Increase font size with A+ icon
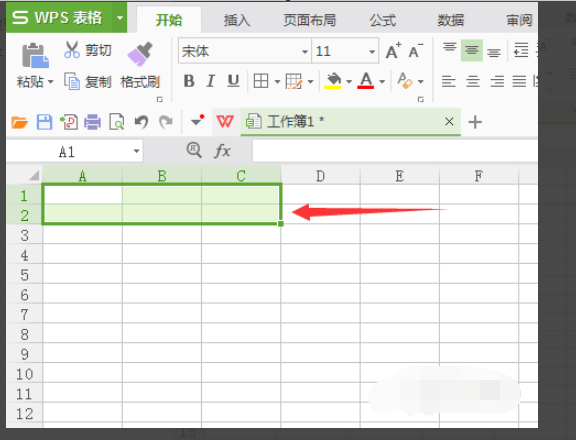Screen dimensions: 576x440 (x=393, y=51)
